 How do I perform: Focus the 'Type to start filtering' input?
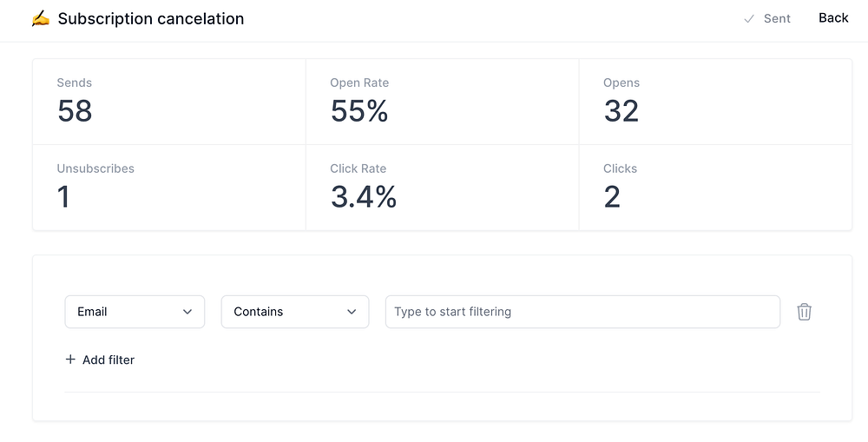click(x=582, y=312)
